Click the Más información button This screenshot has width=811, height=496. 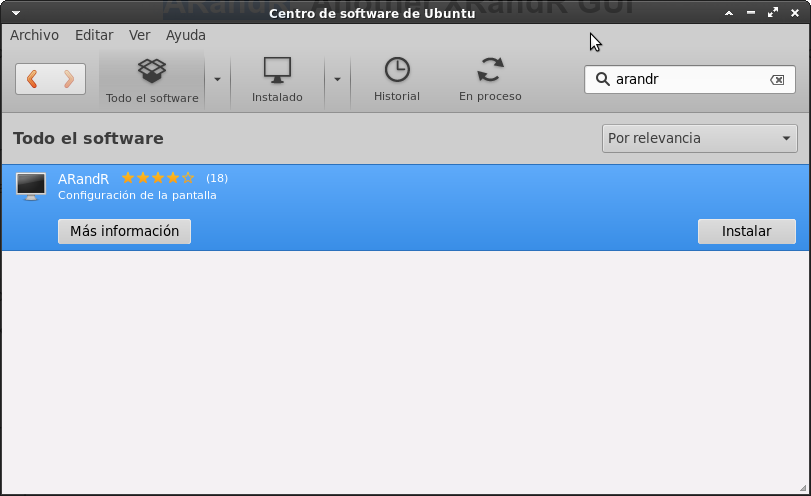[x=124, y=231]
